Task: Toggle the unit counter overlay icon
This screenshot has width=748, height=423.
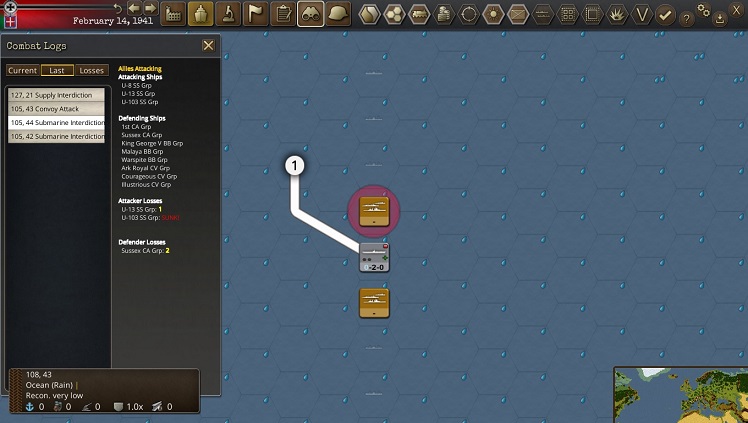Action: click(518, 14)
